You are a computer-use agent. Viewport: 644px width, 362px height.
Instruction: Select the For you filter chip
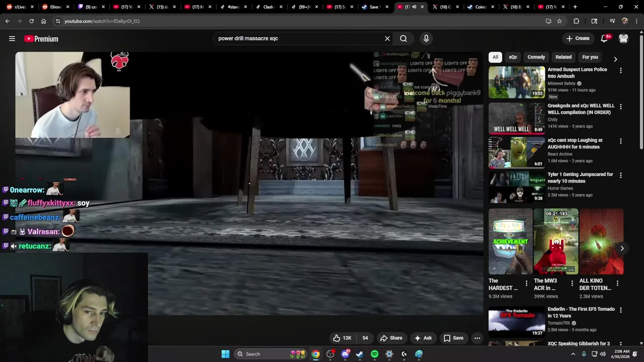tap(590, 57)
